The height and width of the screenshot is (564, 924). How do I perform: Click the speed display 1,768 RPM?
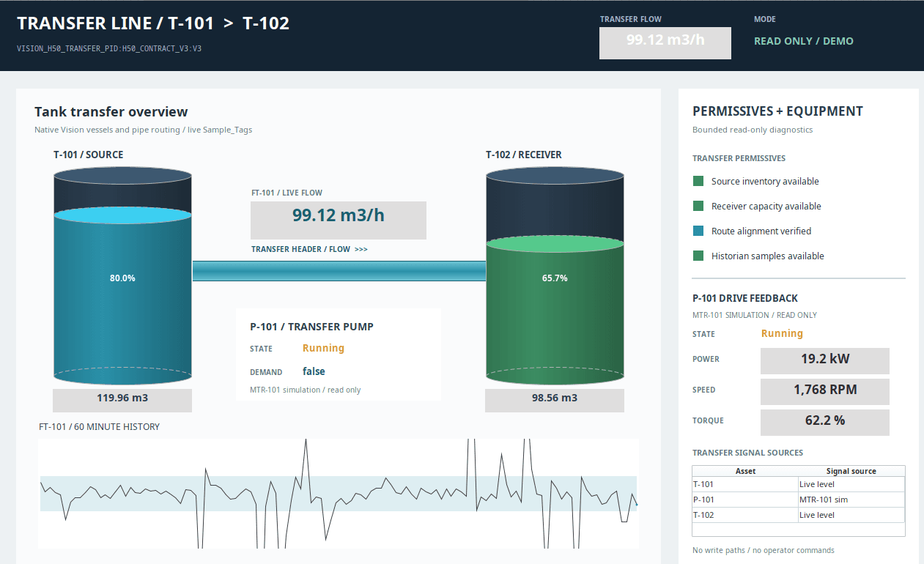(825, 391)
